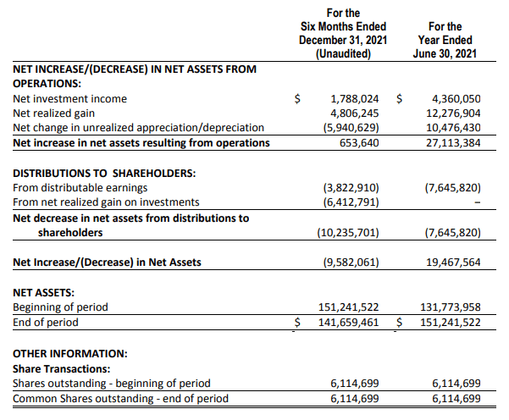
Task: Select the 'OTHER INFORMATION:' heading
Action: click(70, 354)
